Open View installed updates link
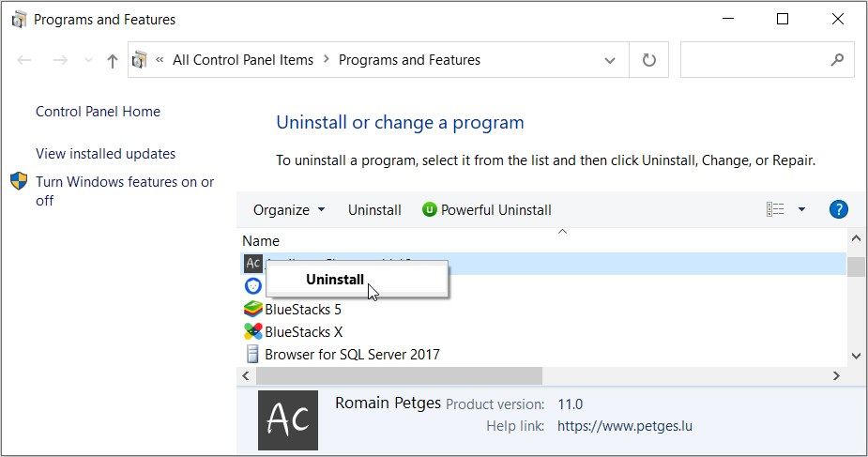 [x=105, y=154]
